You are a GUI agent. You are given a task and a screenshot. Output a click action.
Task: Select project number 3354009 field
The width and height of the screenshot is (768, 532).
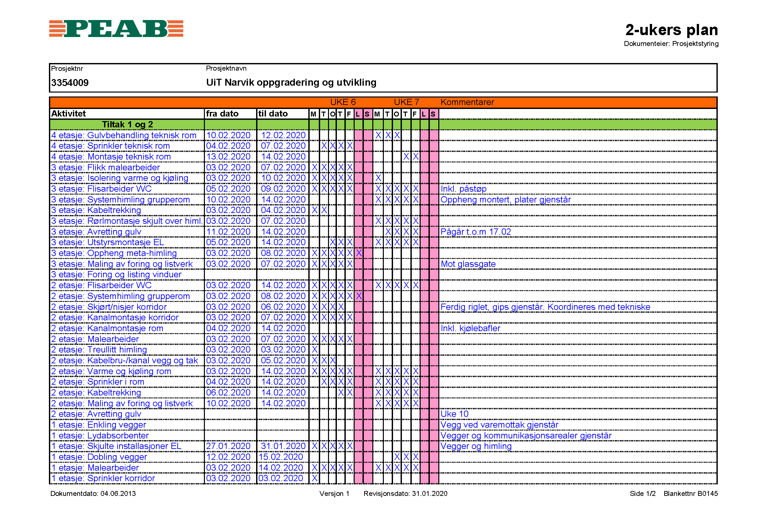point(70,83)
